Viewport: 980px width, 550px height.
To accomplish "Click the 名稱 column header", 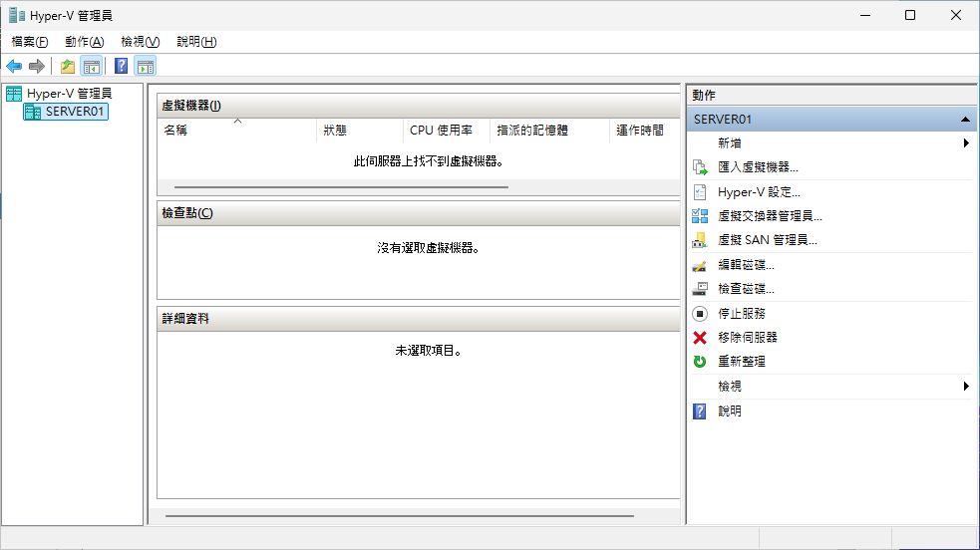I will (x=237, y=131).
